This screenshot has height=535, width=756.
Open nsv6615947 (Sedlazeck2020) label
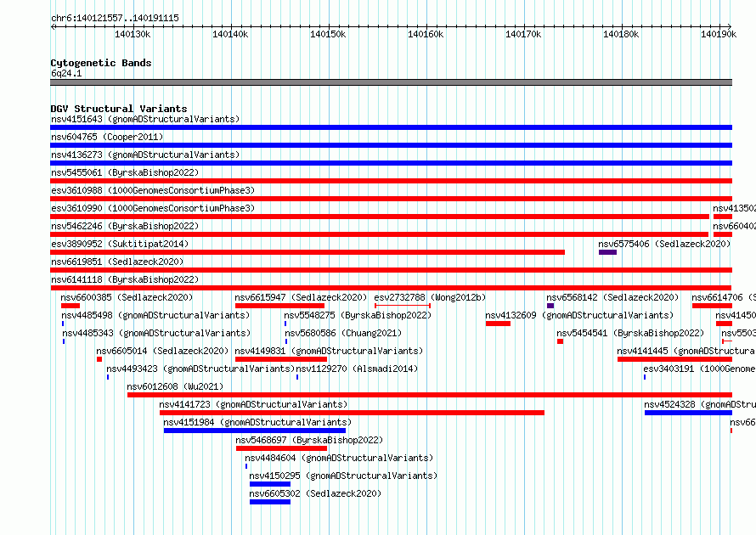pos(301,297)
